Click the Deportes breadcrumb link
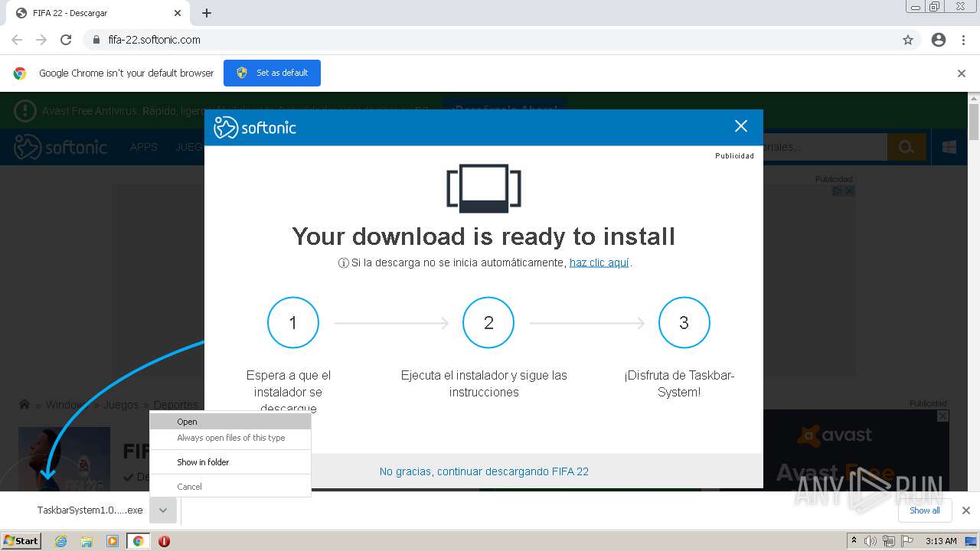 click(175, 405)
